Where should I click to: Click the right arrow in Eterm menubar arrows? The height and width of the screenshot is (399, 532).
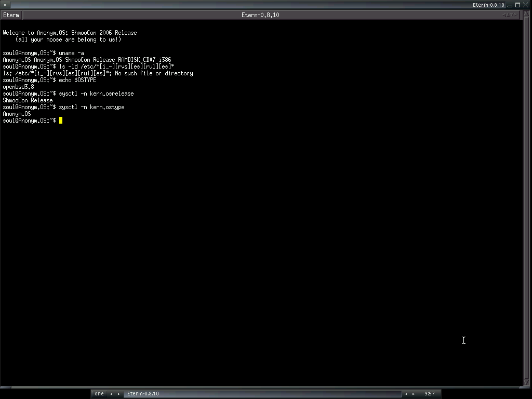coord(515,15)
